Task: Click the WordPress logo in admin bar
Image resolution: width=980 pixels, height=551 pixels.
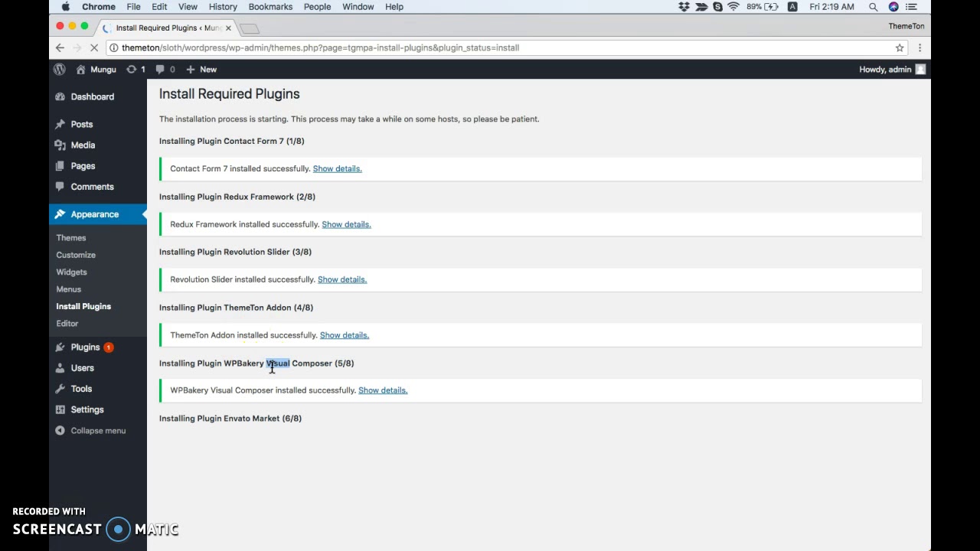Action: 60,69
